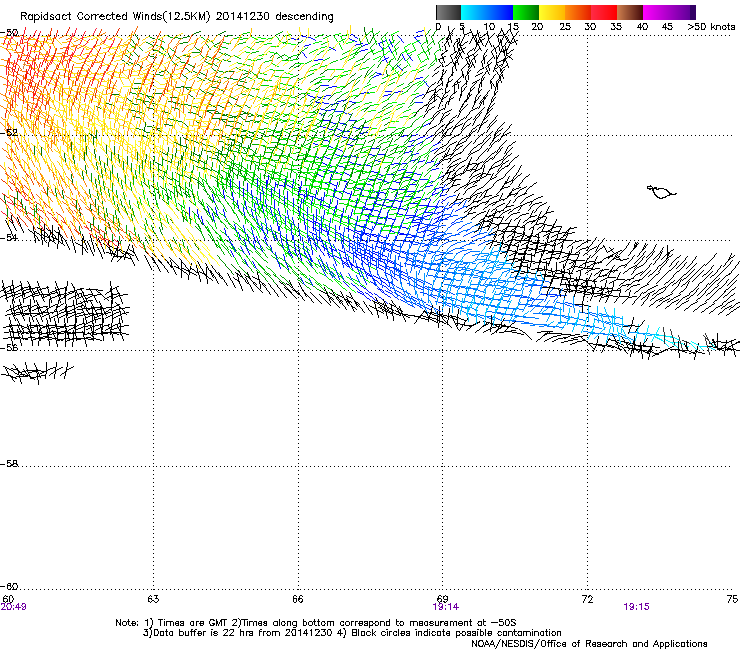The height and width of the screenshot is (650, 740).
Task: Click the '>50 knots' legend label
Action: (x=711, y=27)
